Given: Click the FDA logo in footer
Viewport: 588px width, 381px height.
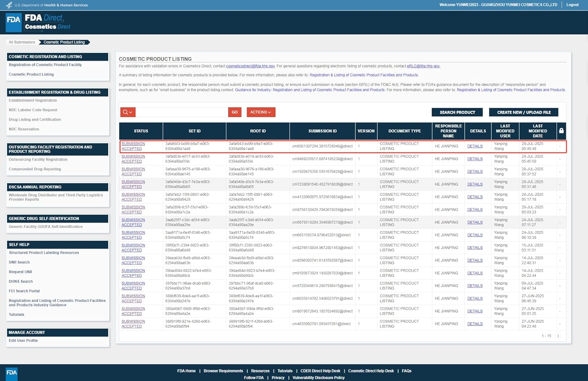Looking at the screenshot, I should coord(12,373).
